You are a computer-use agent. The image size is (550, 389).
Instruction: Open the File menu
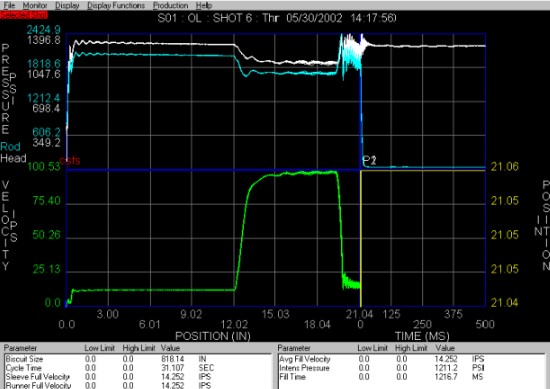coord(9,5)
